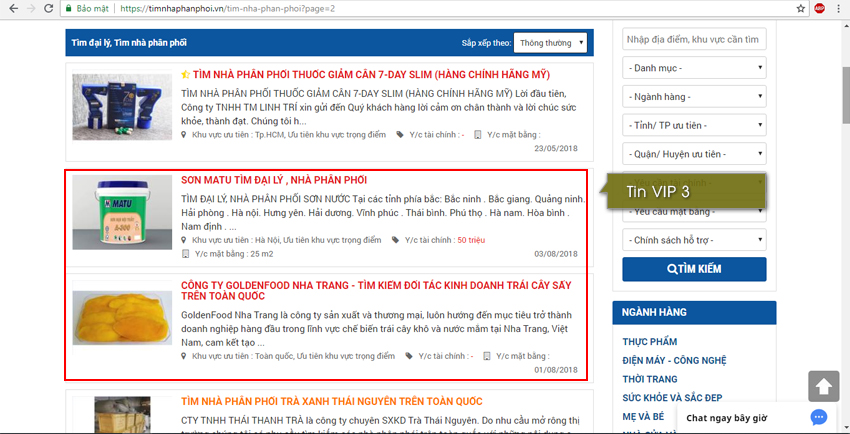850x434 pixels.
Task: Select ĐIỆN MÁY - CÔNG NGHỆ category
Action: click(674, 360)
